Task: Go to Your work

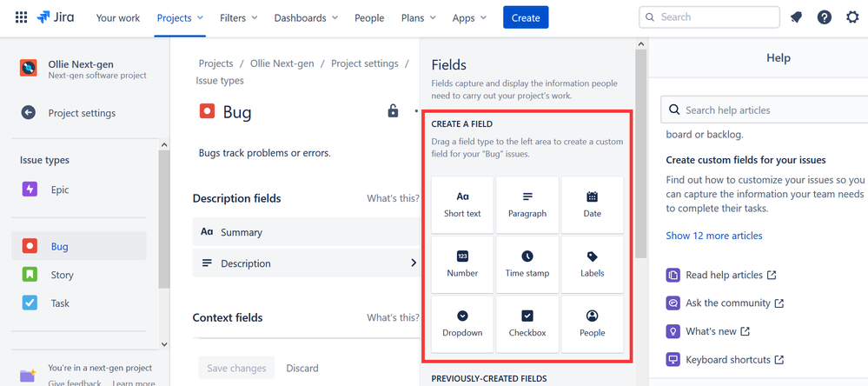Action: [x=118, y=17]
